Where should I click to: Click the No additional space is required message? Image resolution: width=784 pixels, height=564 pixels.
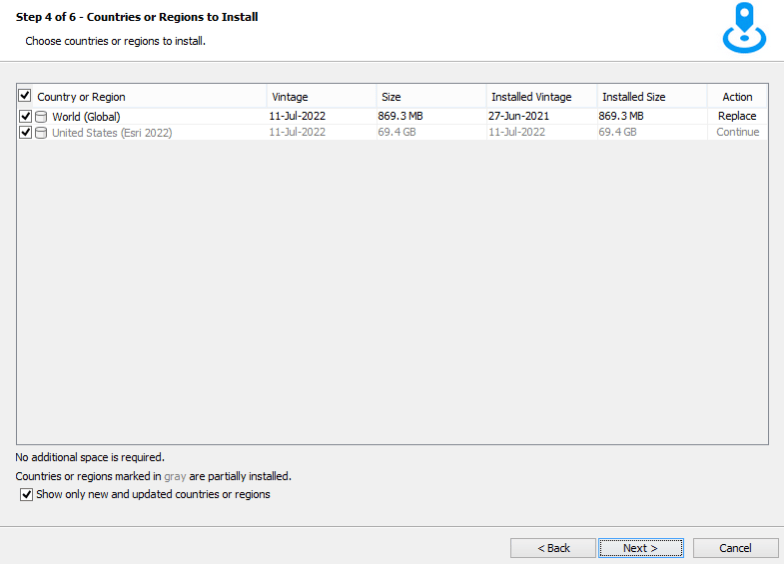point(90,457)
